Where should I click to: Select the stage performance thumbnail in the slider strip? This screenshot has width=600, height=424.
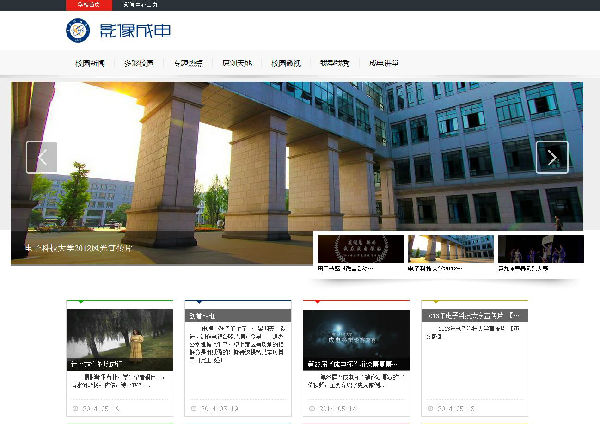540,249
